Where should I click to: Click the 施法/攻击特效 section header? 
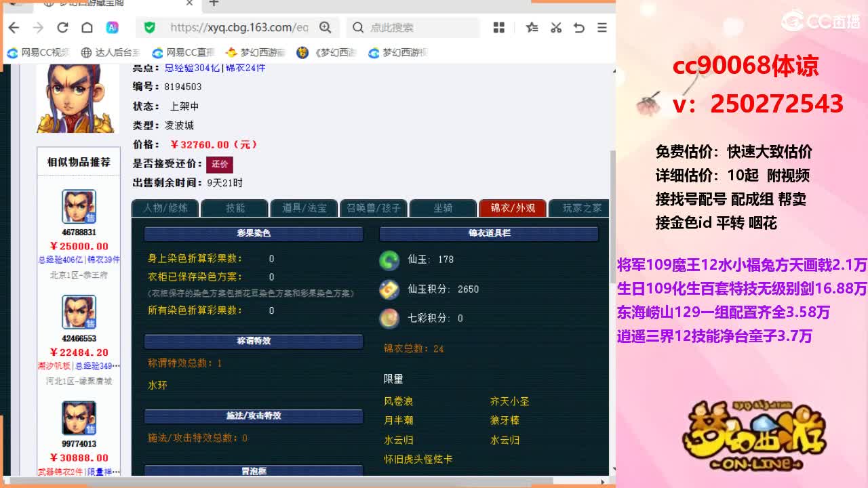click(x=254, y=415)
